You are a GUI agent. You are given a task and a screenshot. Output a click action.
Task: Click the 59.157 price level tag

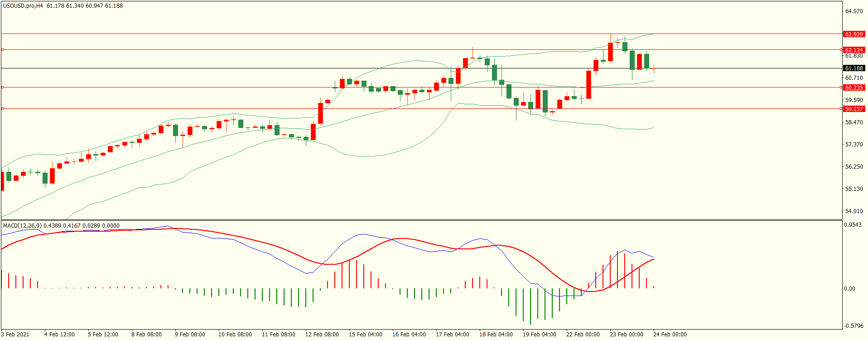click(x=854, y=109)
